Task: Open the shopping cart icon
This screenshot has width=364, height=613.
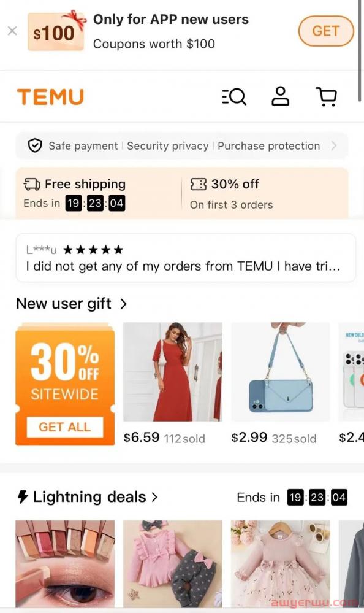Action: coord(326,96)
